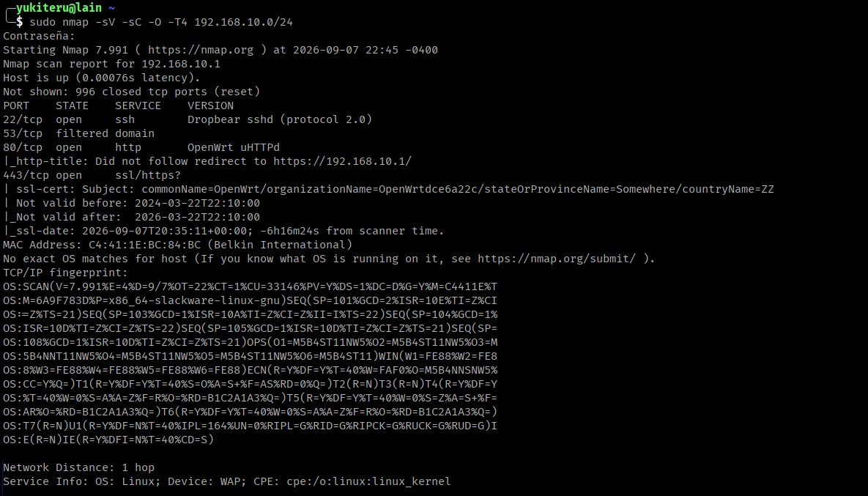Click the 443/tcp ssl/https line
This screenshot has width=868, height=496.
[92, 175]
